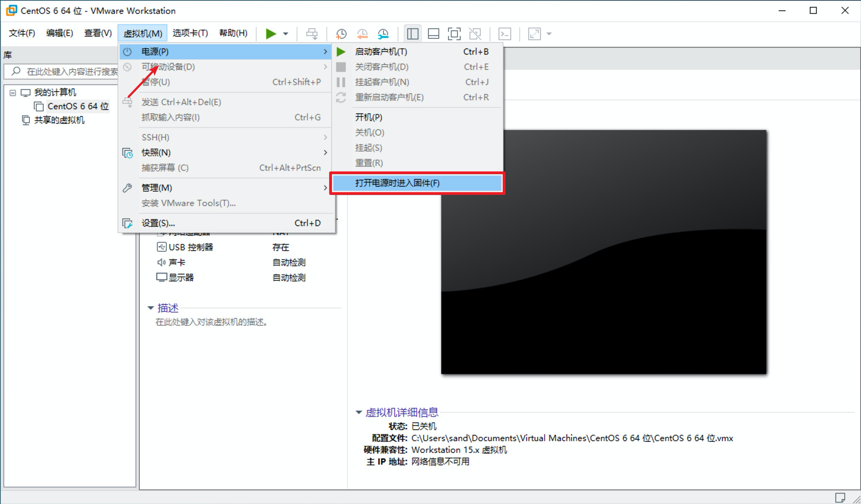Screen dimensions: 861x504
Task: Click the send Ctrl+Alt+Del toolbar icon
Action: [x=312, y=34]
